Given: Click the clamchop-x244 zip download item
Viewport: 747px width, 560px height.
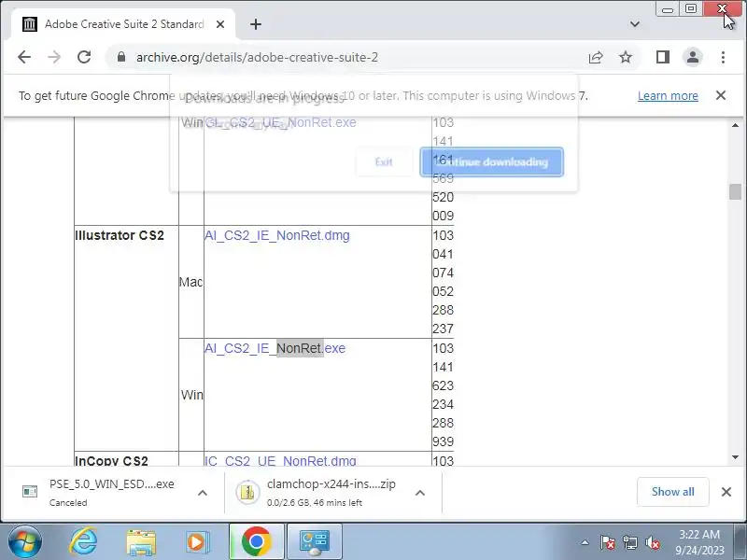Looking at the screenshot, I should [322, 493].
